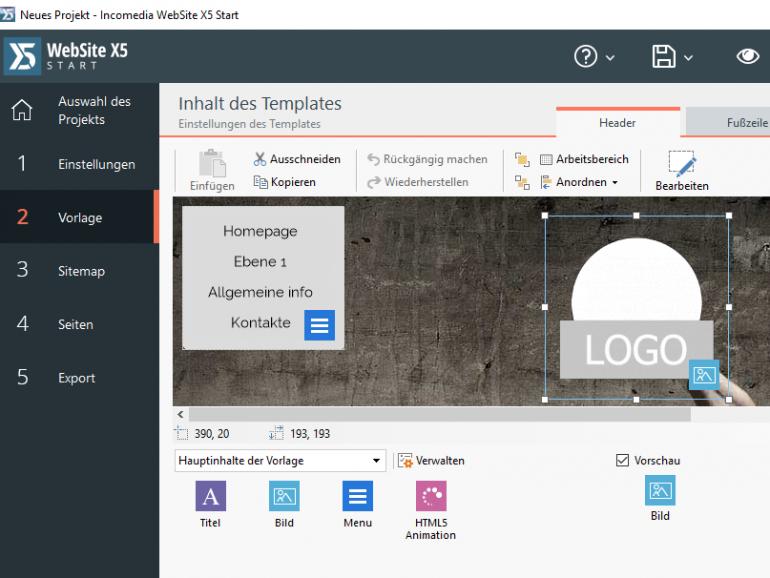The height and width of the screenshot is (578, 770).
Task: Click the blue hamburger menu icon in canvas
Action: pos(319,325)
